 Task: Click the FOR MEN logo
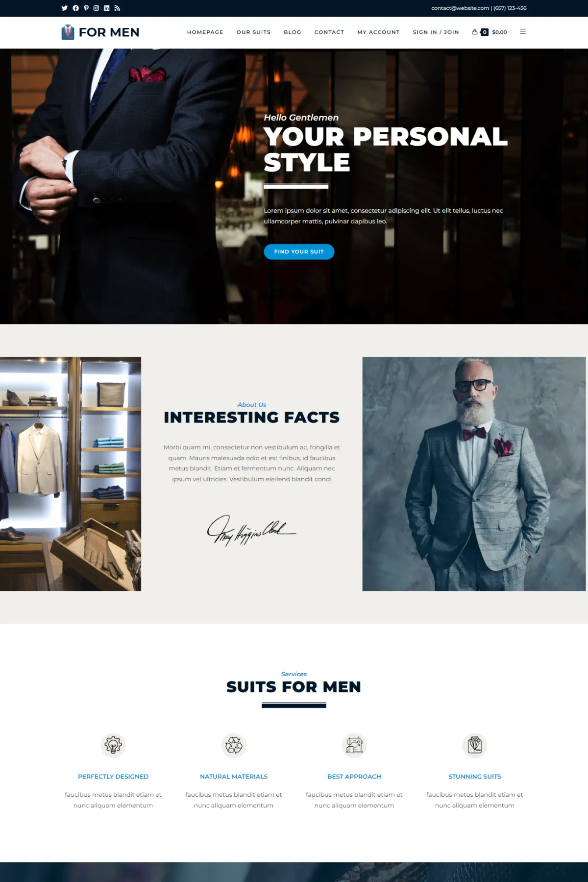point(100,32)
